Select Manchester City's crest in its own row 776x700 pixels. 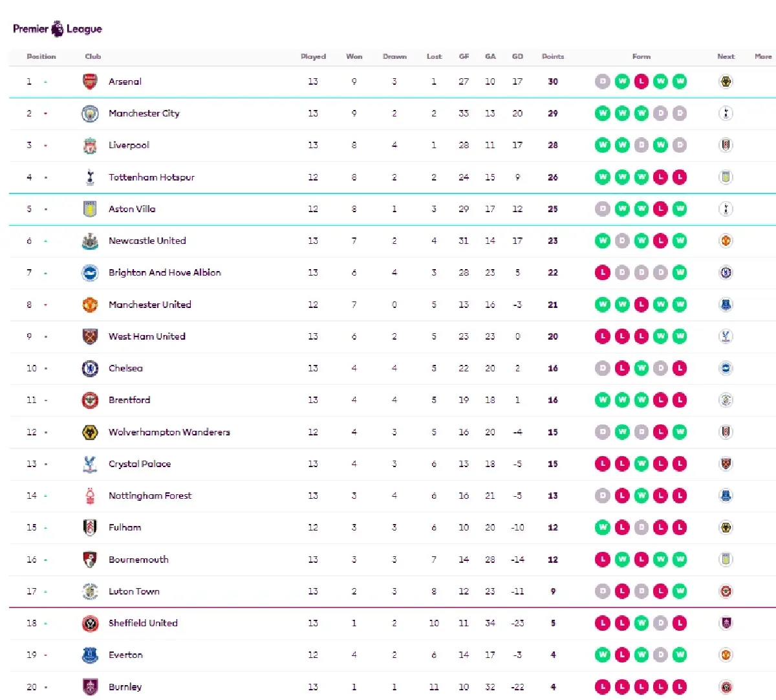pyautogui.click(x=90, y=113)
